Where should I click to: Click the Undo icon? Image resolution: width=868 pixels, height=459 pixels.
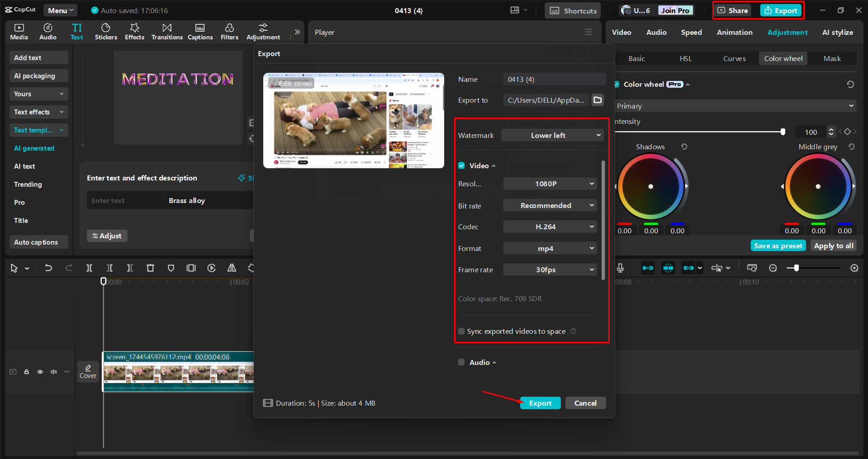click(x=48, y=268)
